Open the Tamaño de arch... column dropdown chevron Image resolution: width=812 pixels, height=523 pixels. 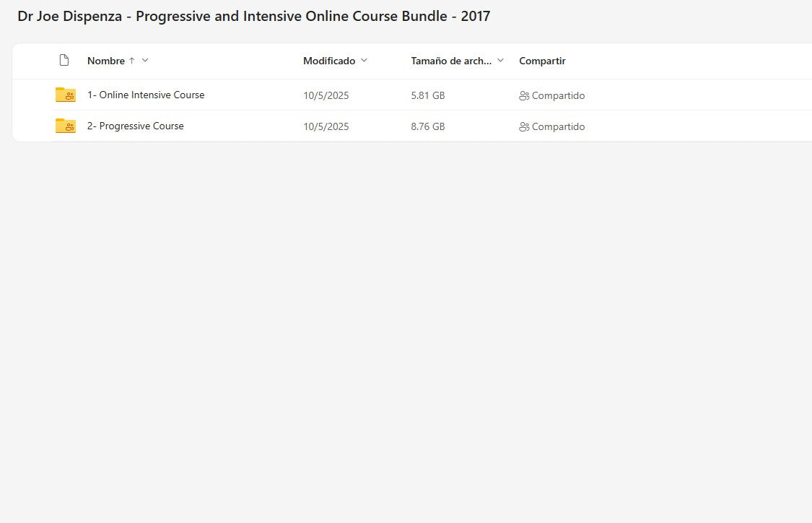[500, 61]
